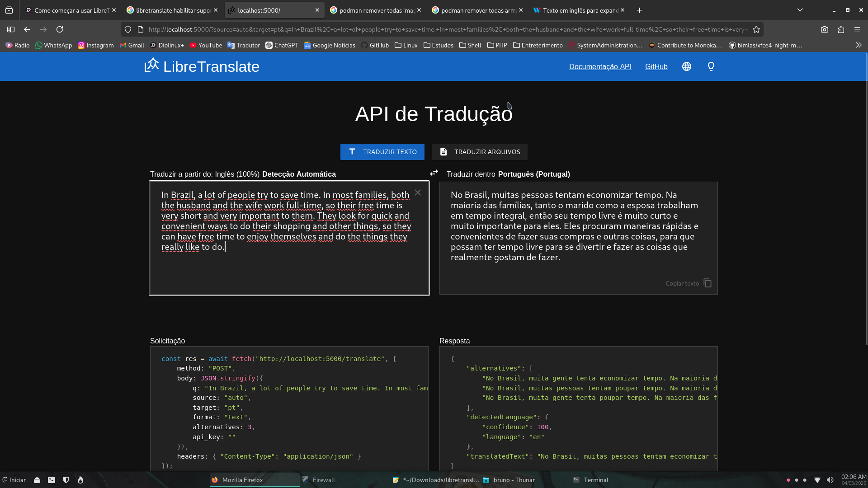The width and height of the screenshot is (868, 488).
Task: Take a screenshot using camera toolbar icon
Action: click(x=825, y=30)
